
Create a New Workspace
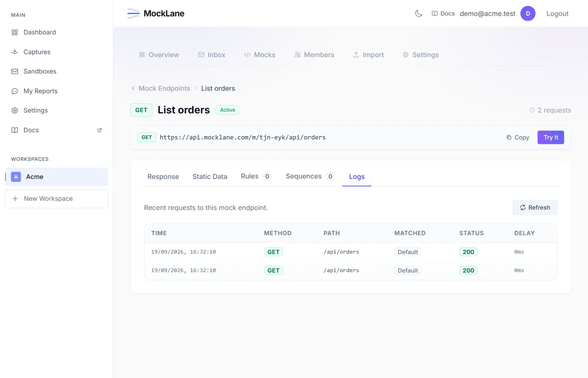(x=56, y=199)
